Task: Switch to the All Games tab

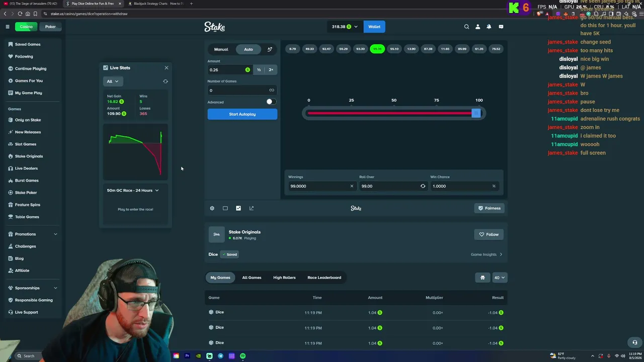Action: tap(252, 278)
